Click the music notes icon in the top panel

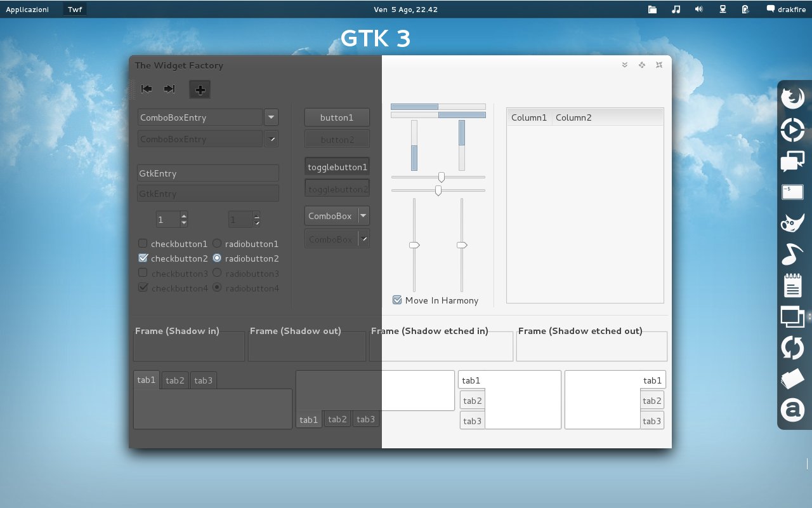(676, 10)
